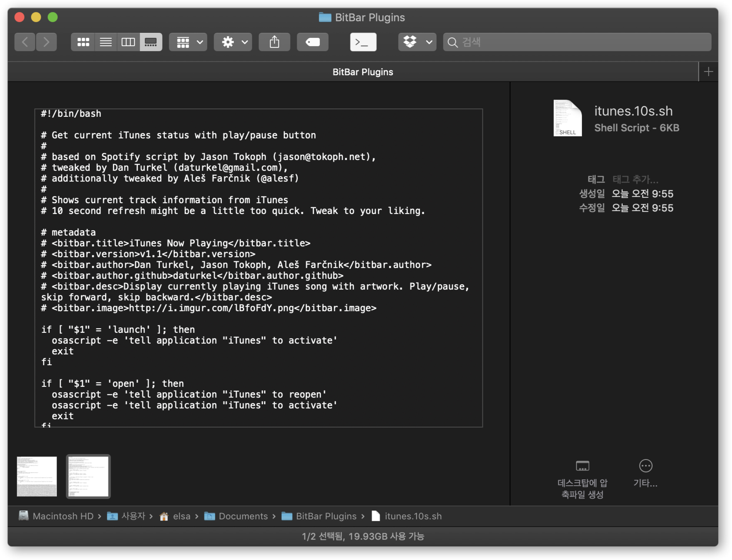Click the '# metadata' line in preview
The width and height of the screenshot is (732, 560).
pyautogui.click(x=69, y=233)
